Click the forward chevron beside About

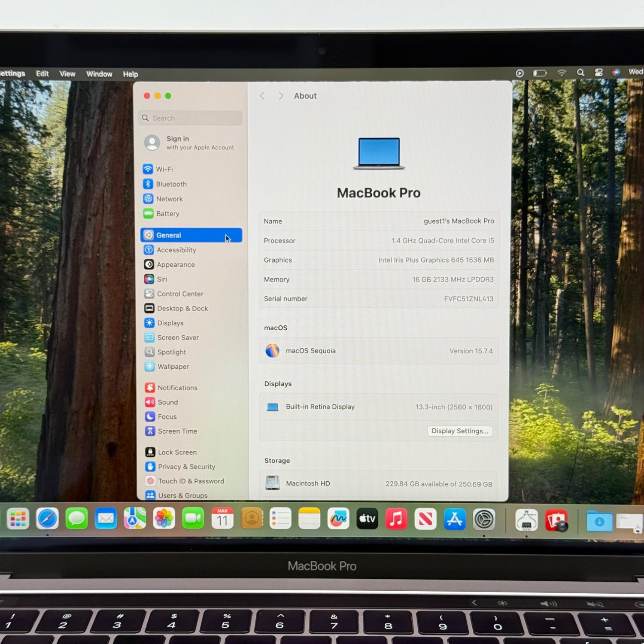pos(281,96)
